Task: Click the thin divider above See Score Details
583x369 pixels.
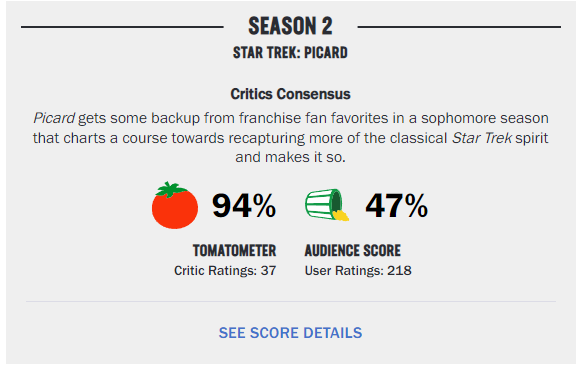Action: pyautogui.click(x=291, y=301)
